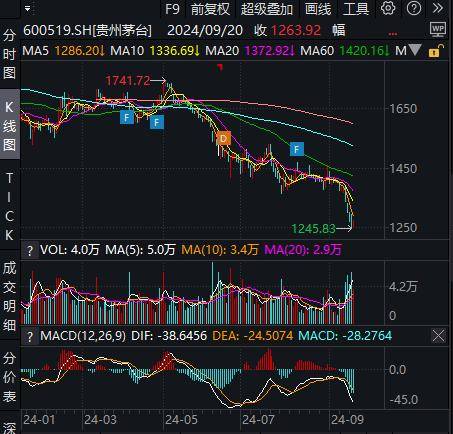The height and width of the screenshot is (434, 453).
Task: Open MACD indicator help question mark
Action: pos(30,336)
